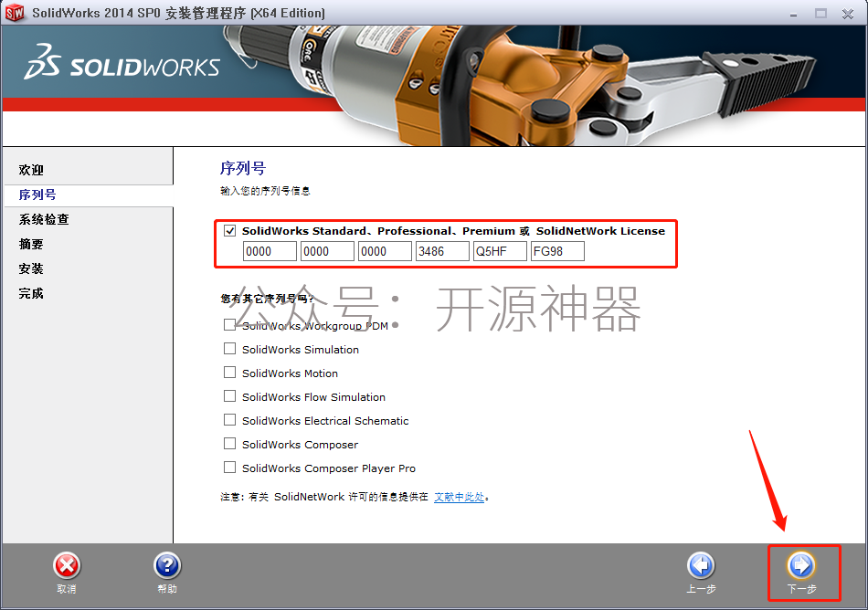868x610 pixels.
Task: Proceed with 下一步 next arrow icon
Action: pyautogui.click(x=801, y=566)
